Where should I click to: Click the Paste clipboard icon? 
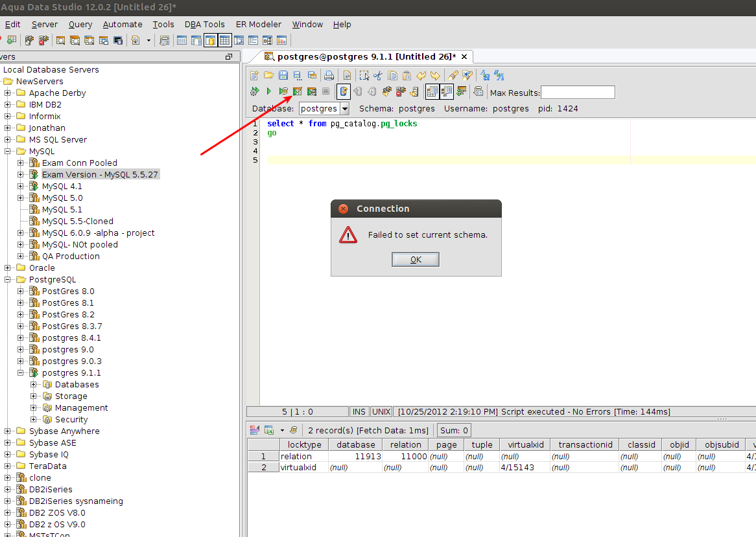(x=407, y=75)
